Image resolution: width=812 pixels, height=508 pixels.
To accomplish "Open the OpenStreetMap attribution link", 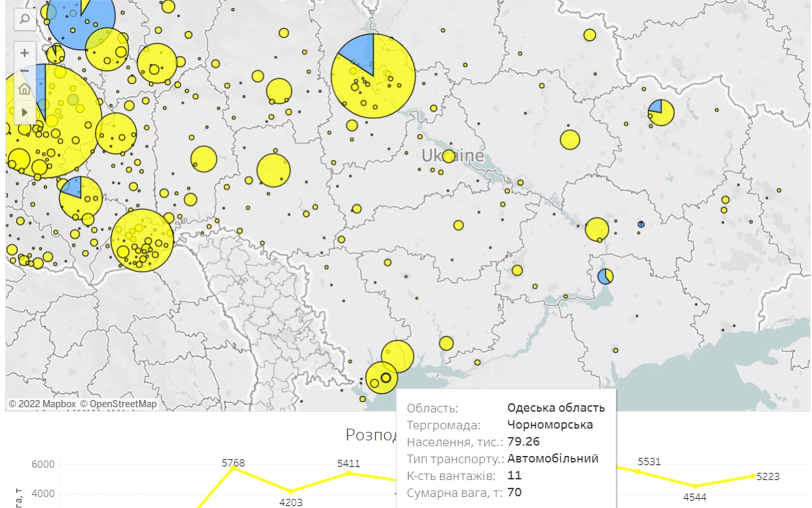I will (x=118, y=404).
